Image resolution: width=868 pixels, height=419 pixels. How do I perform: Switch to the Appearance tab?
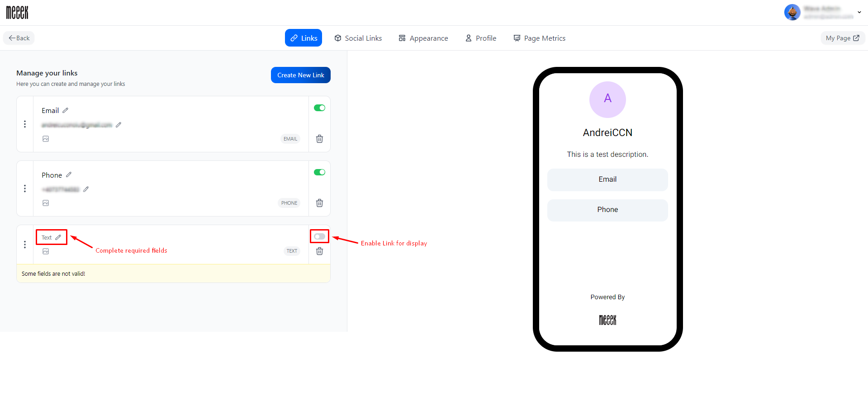423,38
